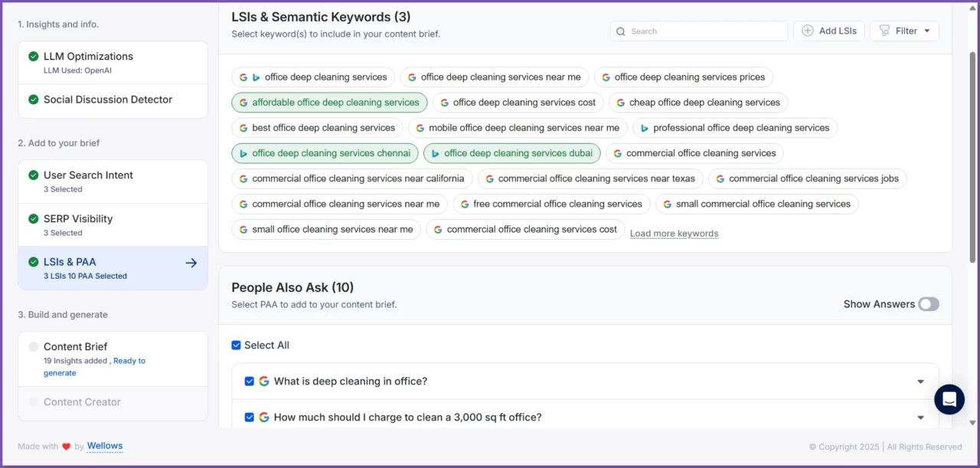Viewport: 980px width, 468px height.
Task: Click the keyword Search input field
Action: coord(704,31)
